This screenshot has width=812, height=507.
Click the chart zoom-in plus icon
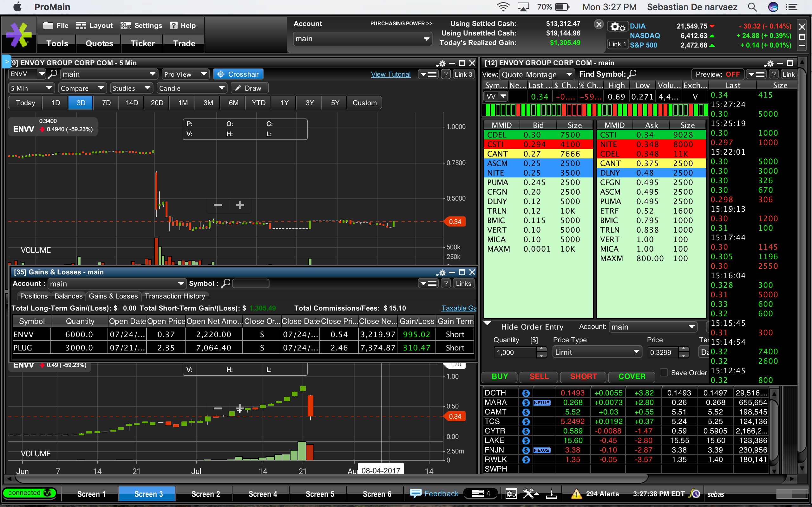[x=240, y=205]
